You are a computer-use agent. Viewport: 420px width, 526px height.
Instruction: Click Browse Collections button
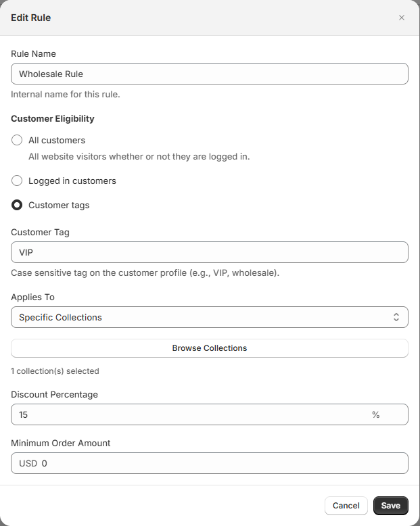click(210, 348)
